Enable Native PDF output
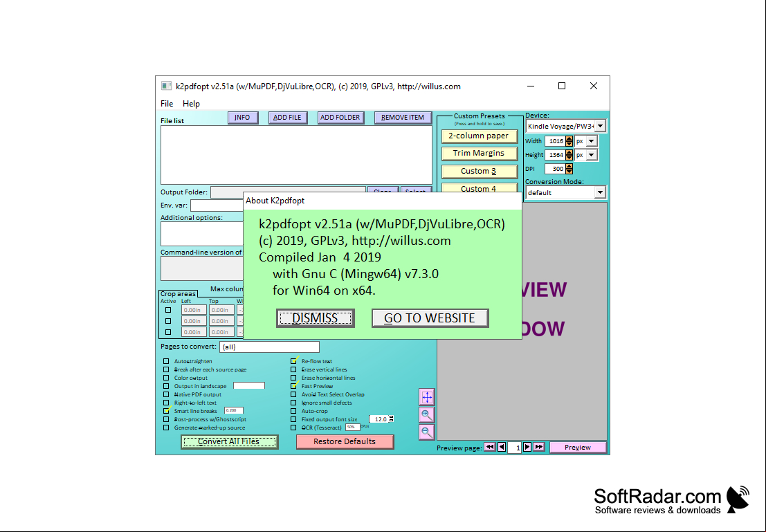 click(x=166, y=395)
